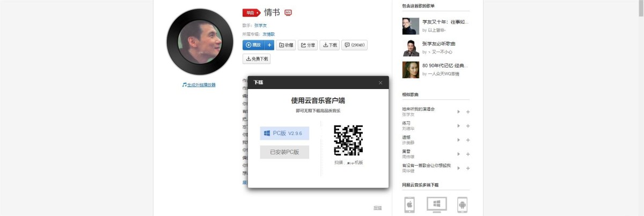Play similar song 遗憾
644x216 pixels.
click(x=458, y=139)
